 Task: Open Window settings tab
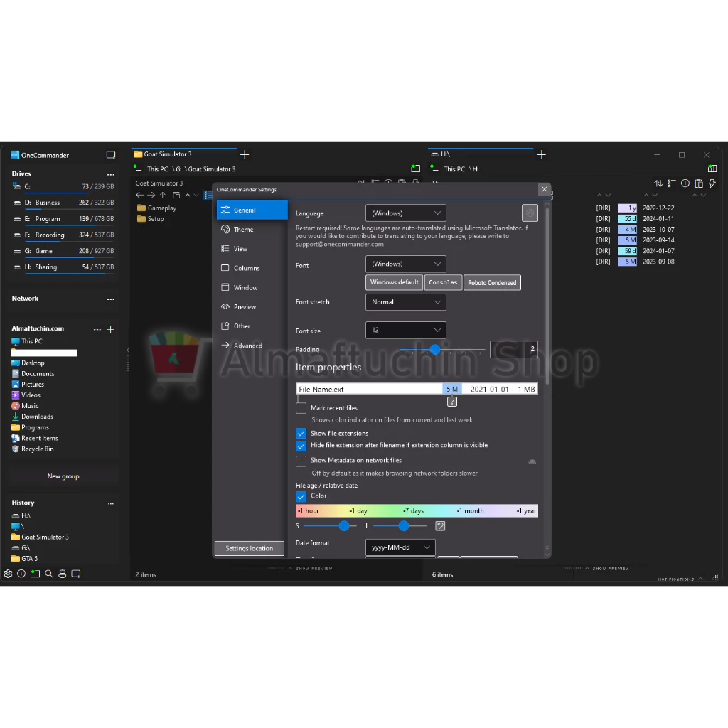click(x=252, y=287)
